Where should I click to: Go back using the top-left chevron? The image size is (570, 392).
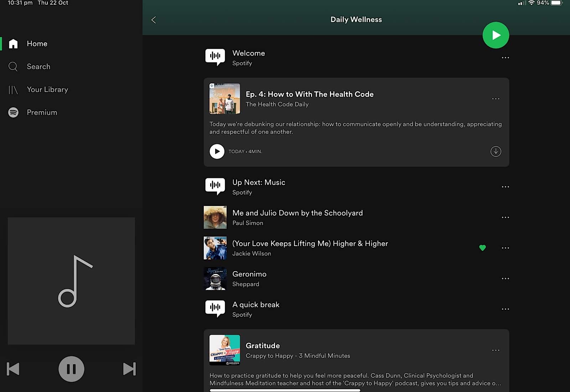pos(154,20)
